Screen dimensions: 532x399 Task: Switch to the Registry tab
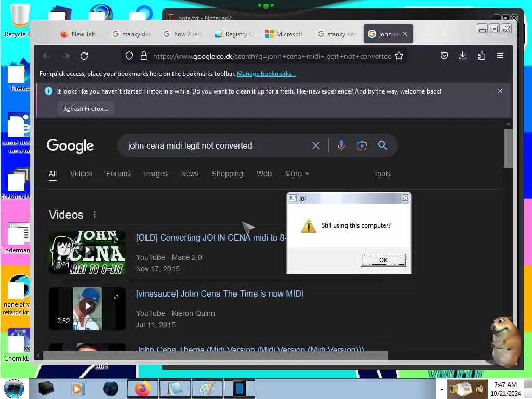coord(234,34)
